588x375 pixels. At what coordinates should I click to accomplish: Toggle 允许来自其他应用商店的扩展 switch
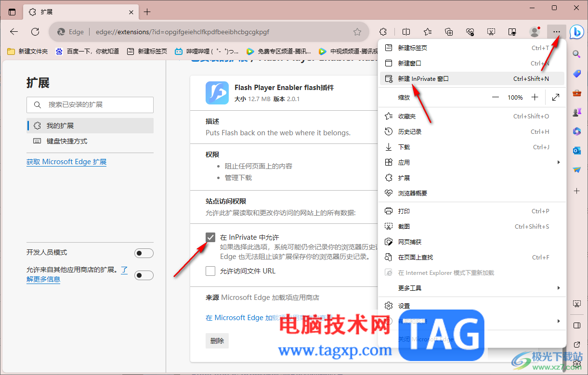144,275
